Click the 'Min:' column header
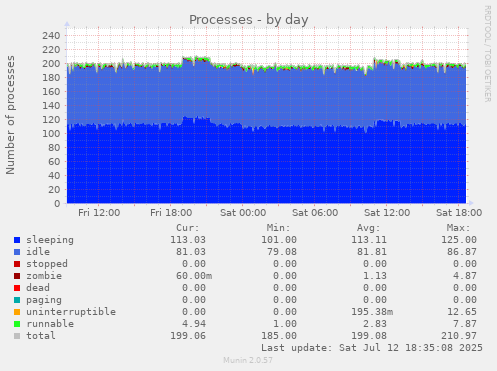 point(278,228)
